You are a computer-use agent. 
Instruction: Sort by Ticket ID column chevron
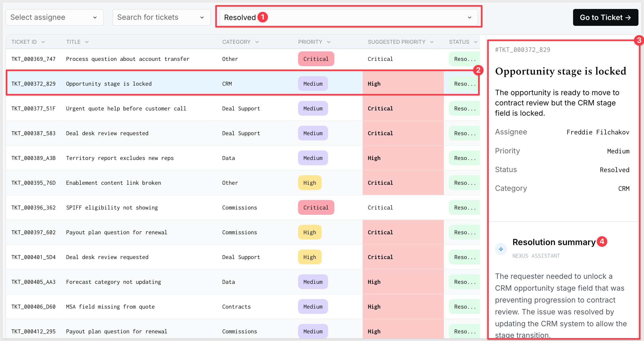43,42
